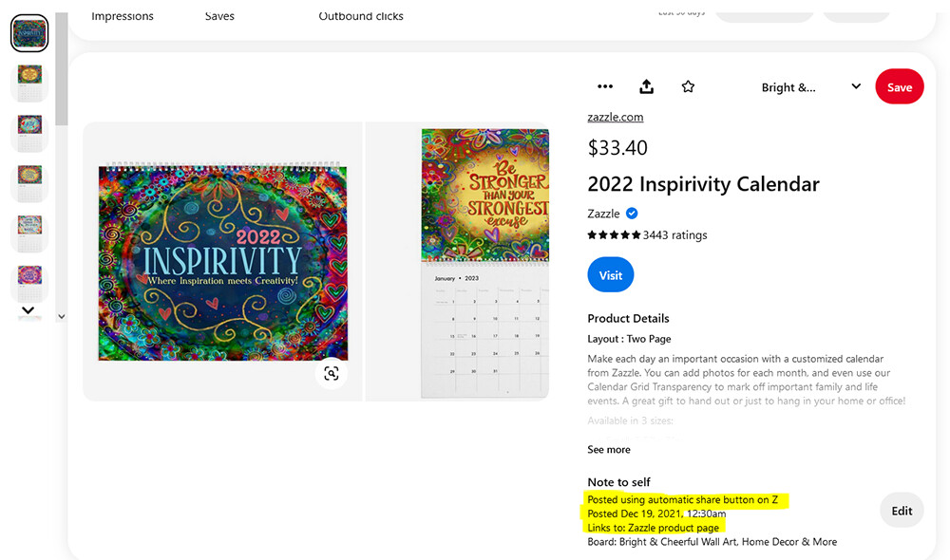Click the share upload icon

(646, 86)
